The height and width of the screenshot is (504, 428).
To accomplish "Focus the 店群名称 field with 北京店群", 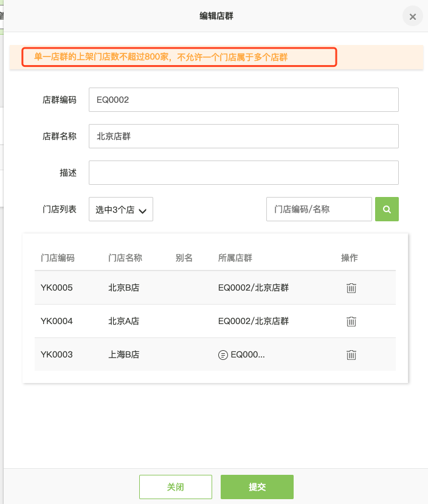I will 244,136.
